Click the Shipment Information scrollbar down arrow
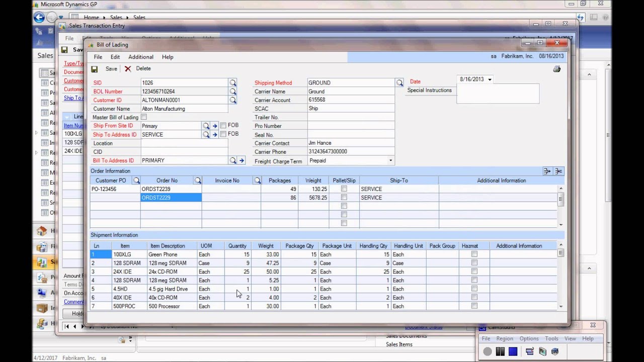 [x=560, y=306]
